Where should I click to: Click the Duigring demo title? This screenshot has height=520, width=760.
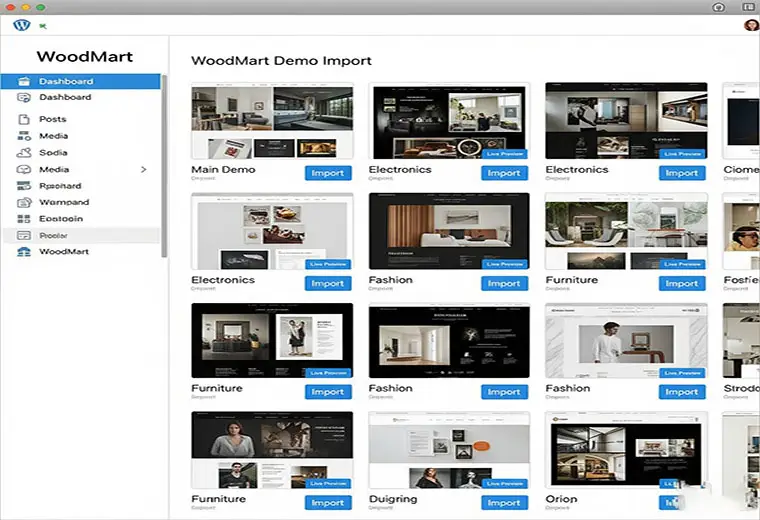pyautogui.click(x=393, y=499)
